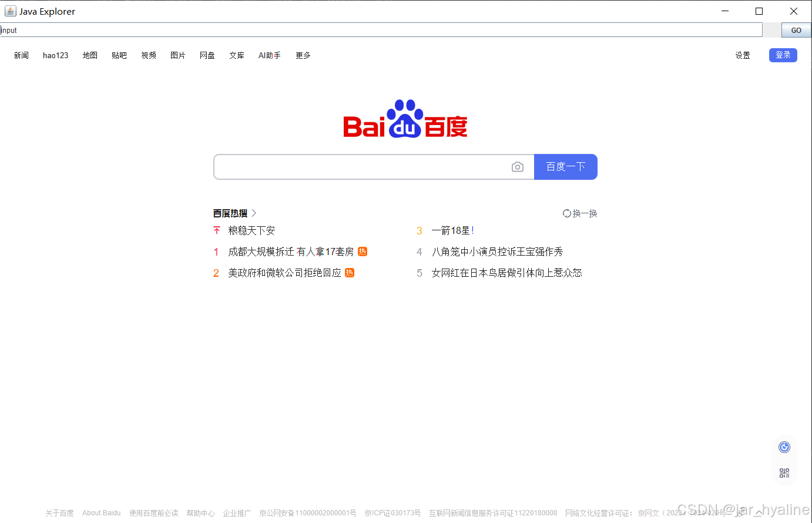The height and width of the screenshot is (523, 812).
Task: Open hot search 八角笼中小演员控诉王宝强作秀
Action: point(497,252)
